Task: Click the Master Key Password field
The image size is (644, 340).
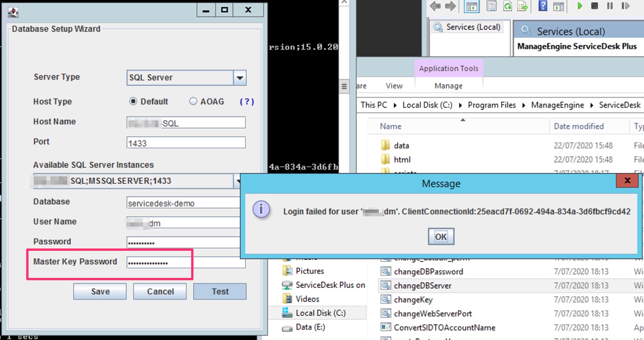Action: (186, 262)
